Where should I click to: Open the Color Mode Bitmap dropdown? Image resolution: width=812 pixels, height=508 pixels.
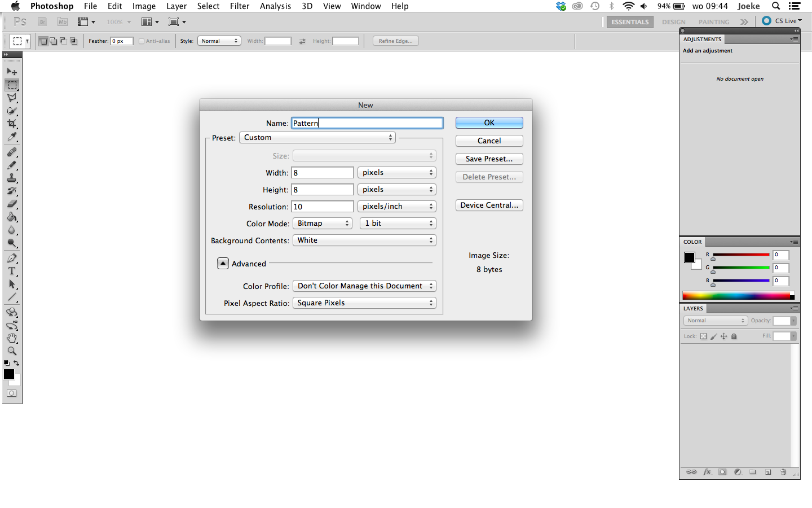coord(323,224)
